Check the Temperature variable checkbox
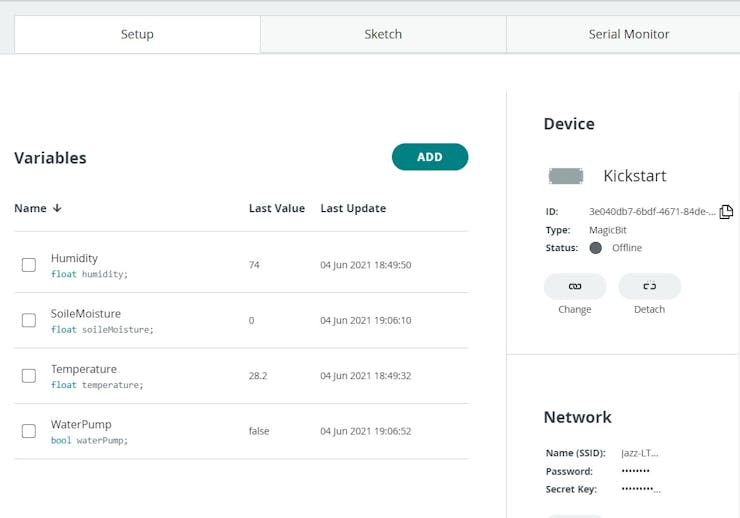Image resolution: width=740 pixels, height=518 pixels. click(29, 376)
